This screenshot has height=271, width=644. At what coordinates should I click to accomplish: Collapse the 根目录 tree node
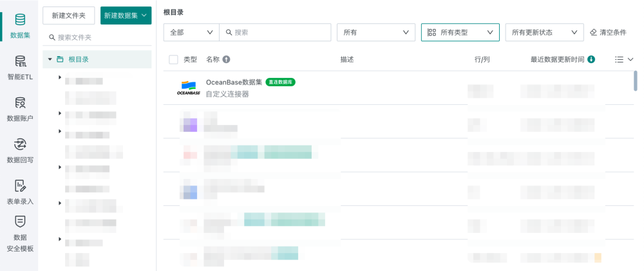pyautogui.click(x=50, y=59)
